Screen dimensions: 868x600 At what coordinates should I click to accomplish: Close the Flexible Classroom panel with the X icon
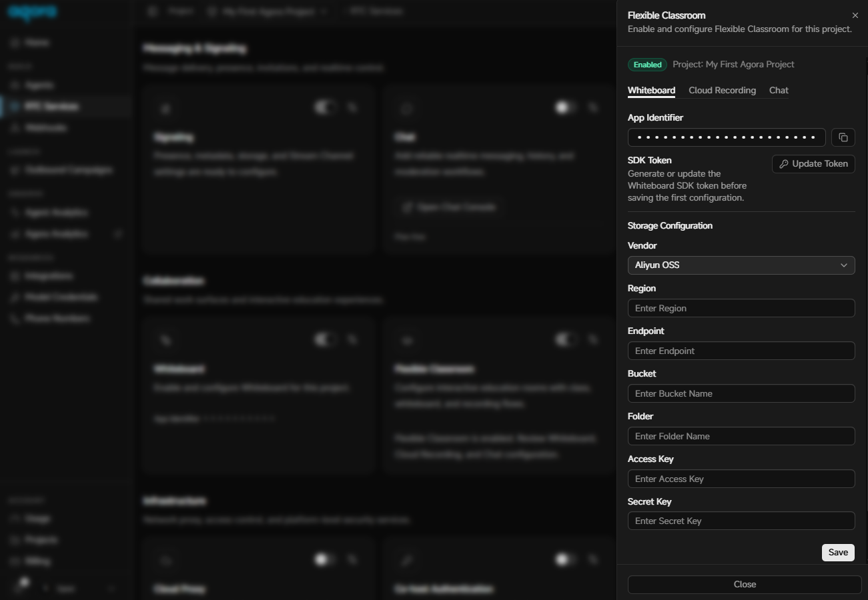855,15
